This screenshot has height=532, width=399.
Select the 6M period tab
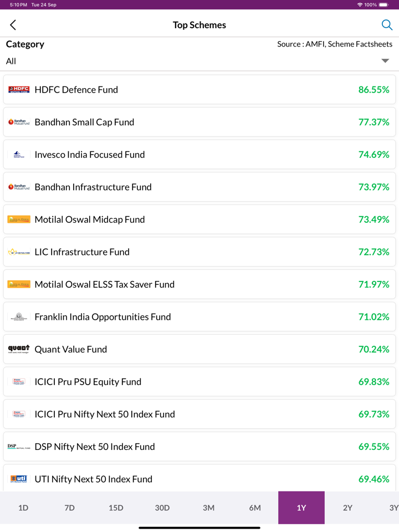pyautogui.click(x=255, y=508)
